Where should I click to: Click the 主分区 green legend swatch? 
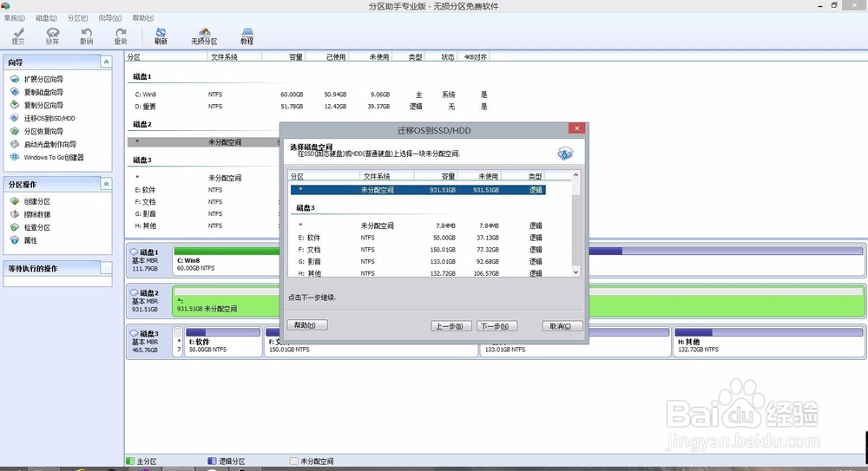point(130,461)
